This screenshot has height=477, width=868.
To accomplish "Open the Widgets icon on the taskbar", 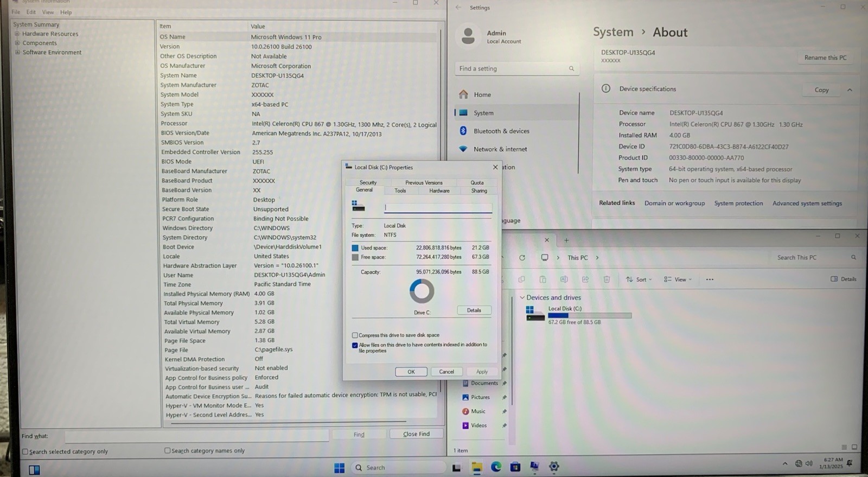I will 34,470.
